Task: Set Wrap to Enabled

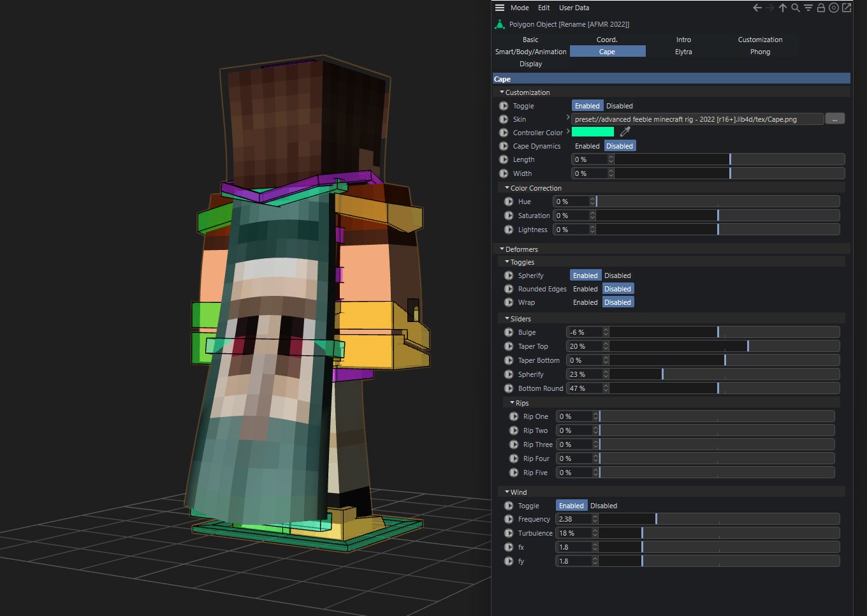Action: [585, 302]
